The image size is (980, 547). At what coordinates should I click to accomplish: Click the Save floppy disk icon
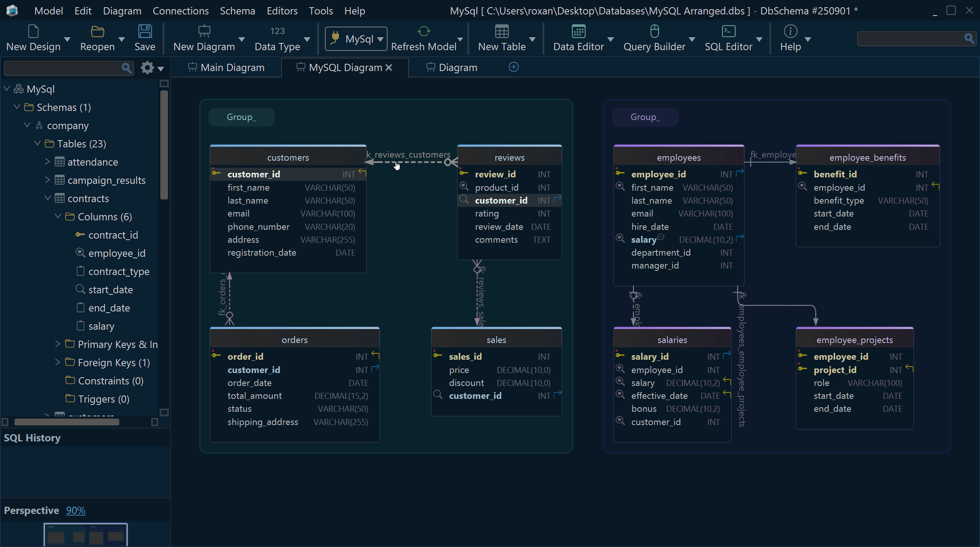click(x=145, y=32)
